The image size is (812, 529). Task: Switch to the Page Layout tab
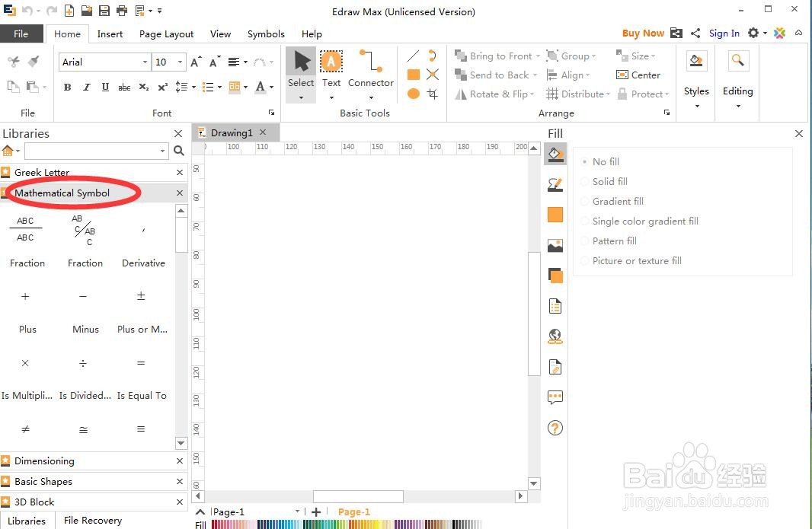pos(166,33)
